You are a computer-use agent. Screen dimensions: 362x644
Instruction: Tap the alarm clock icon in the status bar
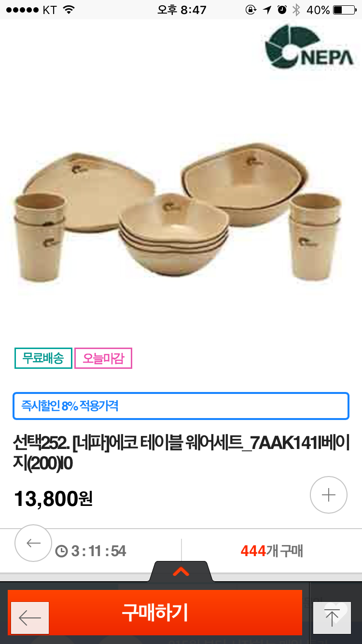[x=282, y=10]
